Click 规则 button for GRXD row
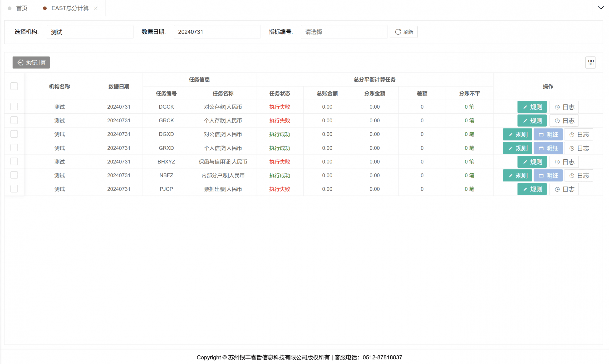Viewport: 609px width, 364px height. (517, 148)
